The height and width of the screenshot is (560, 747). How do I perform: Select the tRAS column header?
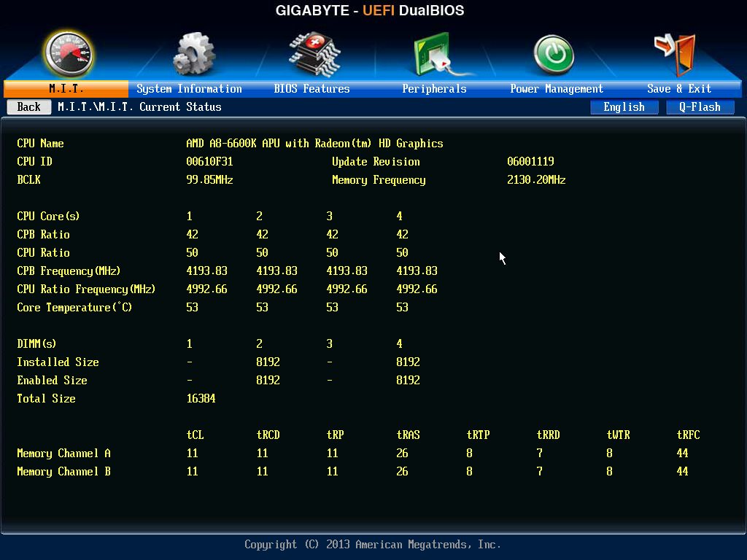click(408, 435)
